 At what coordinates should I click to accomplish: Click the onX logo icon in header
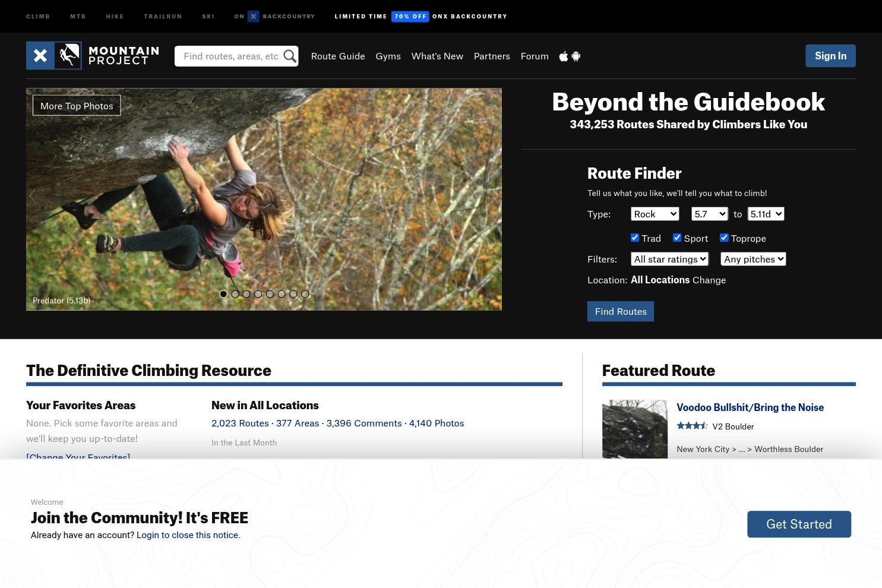tap(40, 56)
